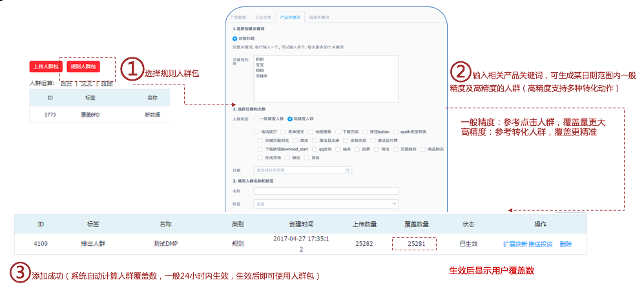The width and height of the screenshot is (644, 289).
Task: Choose the 创意标题 radio button
Action: click(234, 39)
